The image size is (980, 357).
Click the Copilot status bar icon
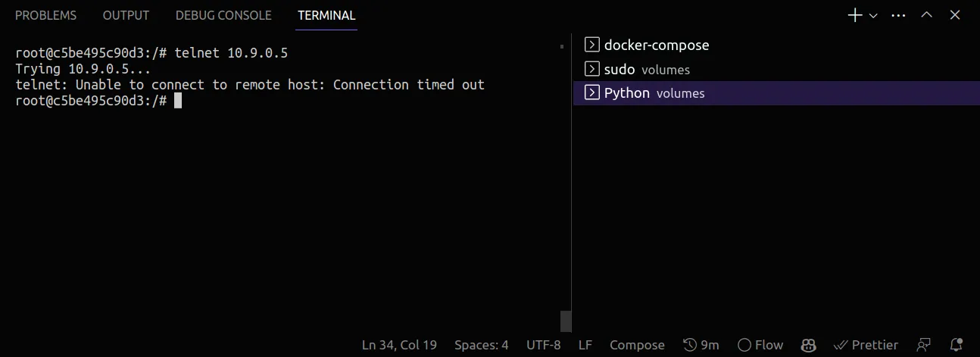(x=808, y=345)
